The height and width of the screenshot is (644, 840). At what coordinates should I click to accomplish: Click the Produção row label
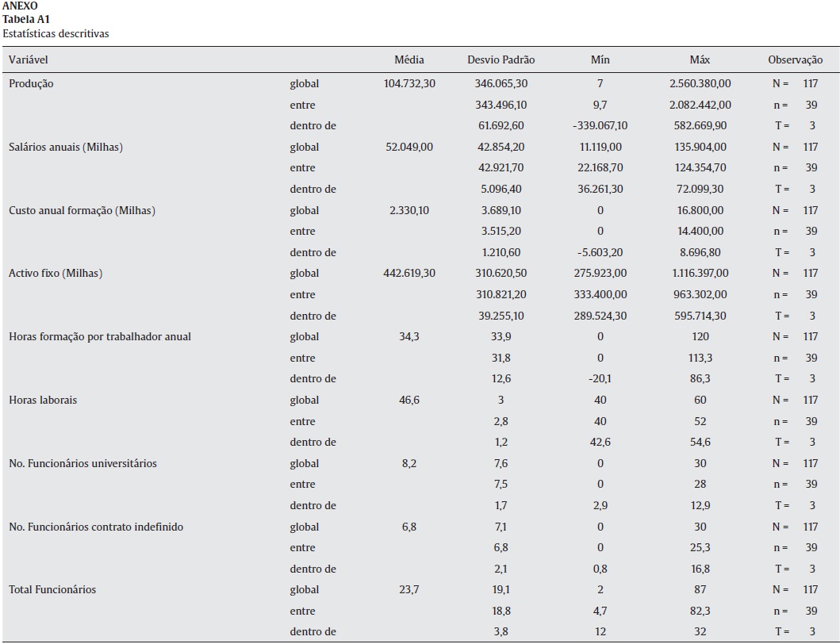click(x=31, y=83)
